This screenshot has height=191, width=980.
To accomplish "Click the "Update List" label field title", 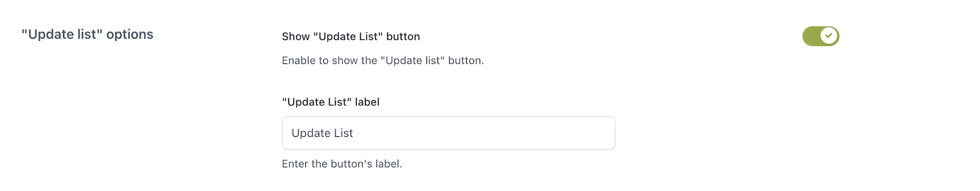I will (x=331, y=102).
